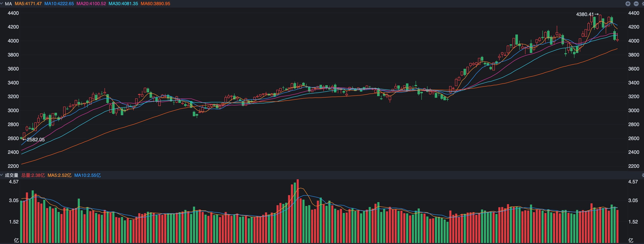Open MA indicator settings gear
644x244 pixels.
(643, 3)
